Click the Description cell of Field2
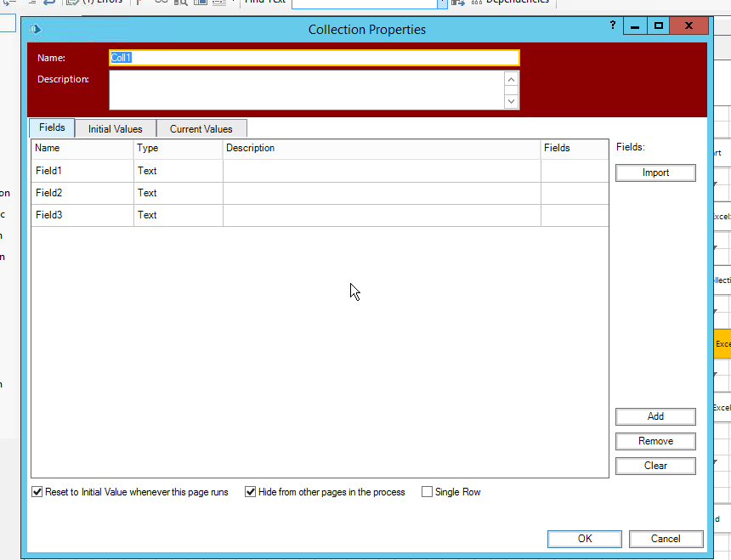 pos(382,194)
